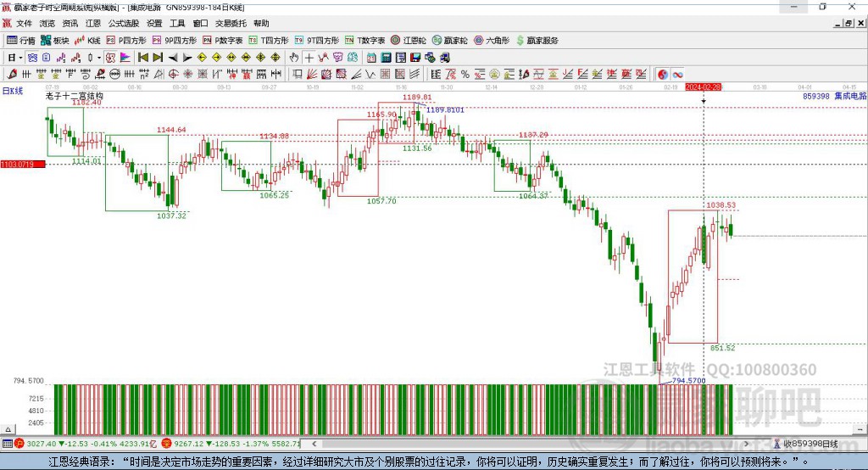Click the 859398 集成电路 stock label
Screen dimensions: 868x470
[x=834, y=96]
